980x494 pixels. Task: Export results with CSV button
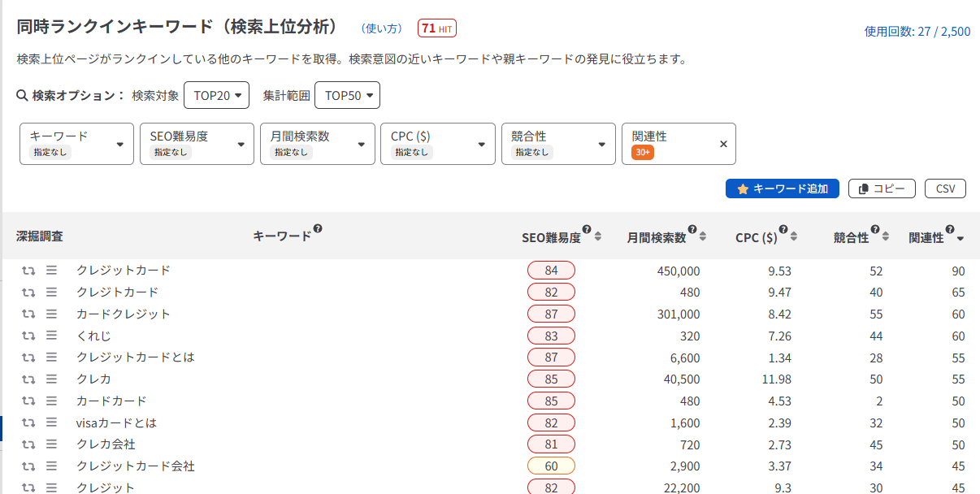tap(945, 188)
